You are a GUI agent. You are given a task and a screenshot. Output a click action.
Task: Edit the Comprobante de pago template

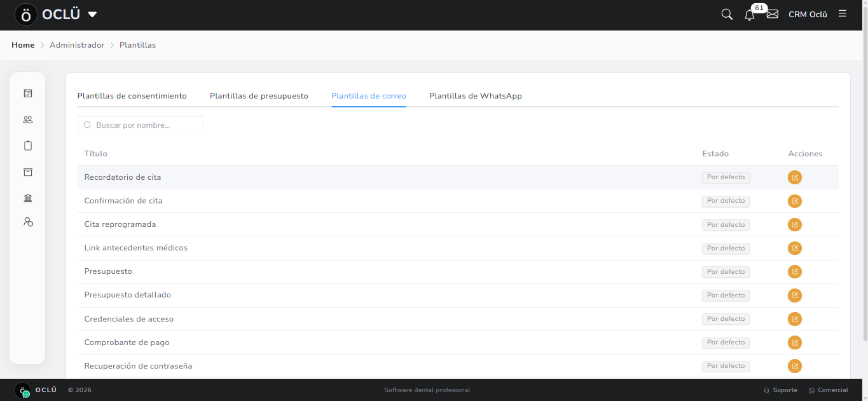[x=795, y=342]
